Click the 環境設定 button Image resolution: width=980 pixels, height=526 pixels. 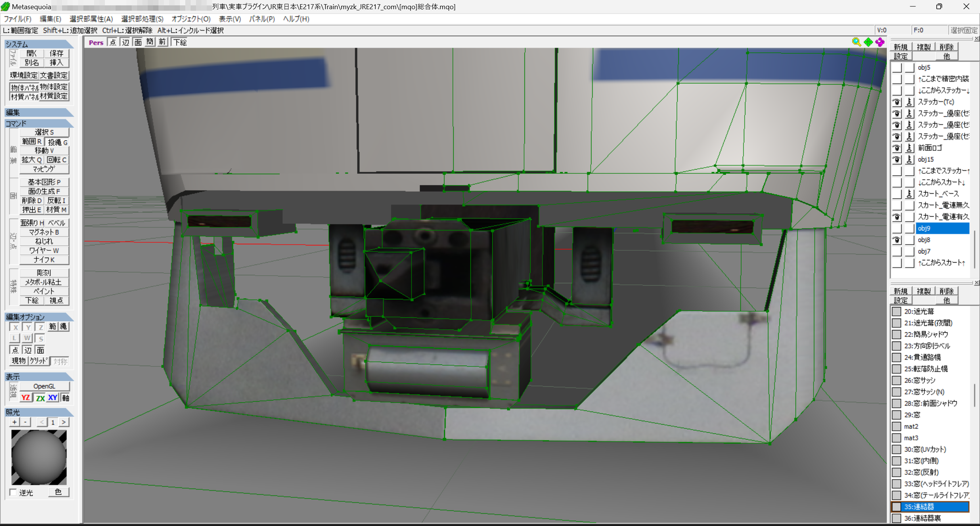click(24, 75)
